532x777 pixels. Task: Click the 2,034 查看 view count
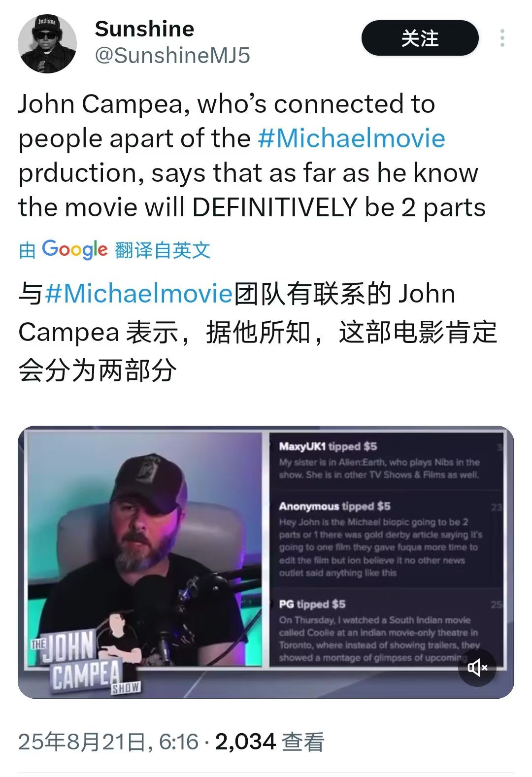point(270,742)
